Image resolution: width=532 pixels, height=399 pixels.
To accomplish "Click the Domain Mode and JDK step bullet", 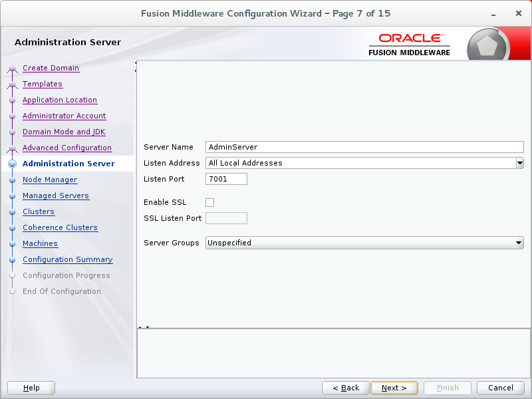I will click(x=12, y=132).
